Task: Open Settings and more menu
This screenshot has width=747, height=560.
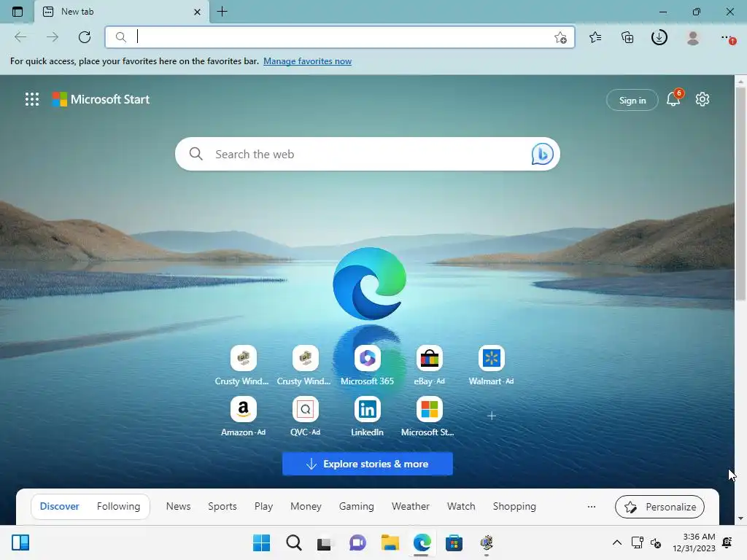Action: point(727,38)
